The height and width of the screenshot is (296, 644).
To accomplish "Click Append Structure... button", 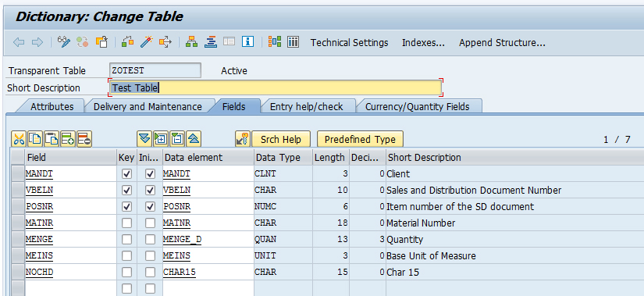I will pos(502,43).
